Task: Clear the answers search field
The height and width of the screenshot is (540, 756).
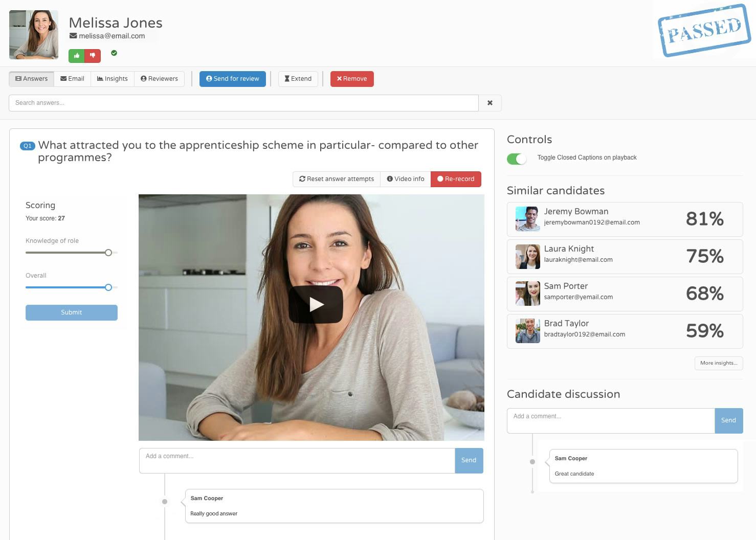Action: pyautogui.click(x=490, y=103)
